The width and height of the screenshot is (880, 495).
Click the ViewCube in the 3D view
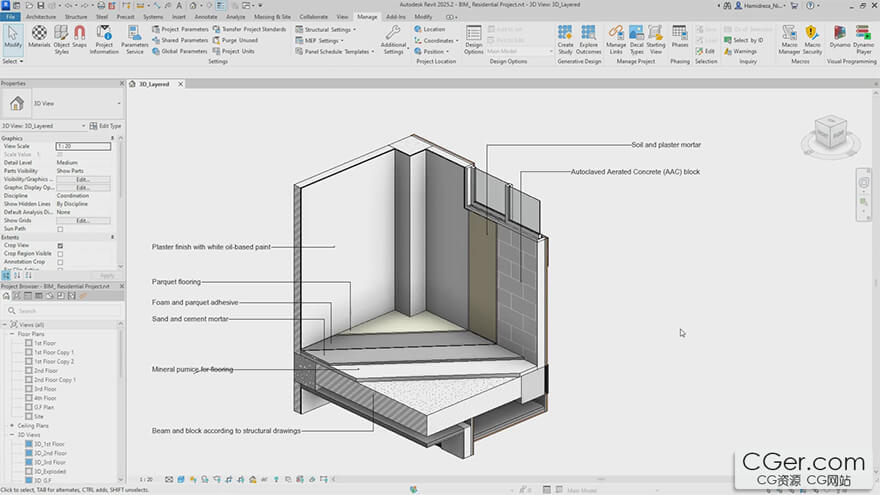[x=830, y=132]
